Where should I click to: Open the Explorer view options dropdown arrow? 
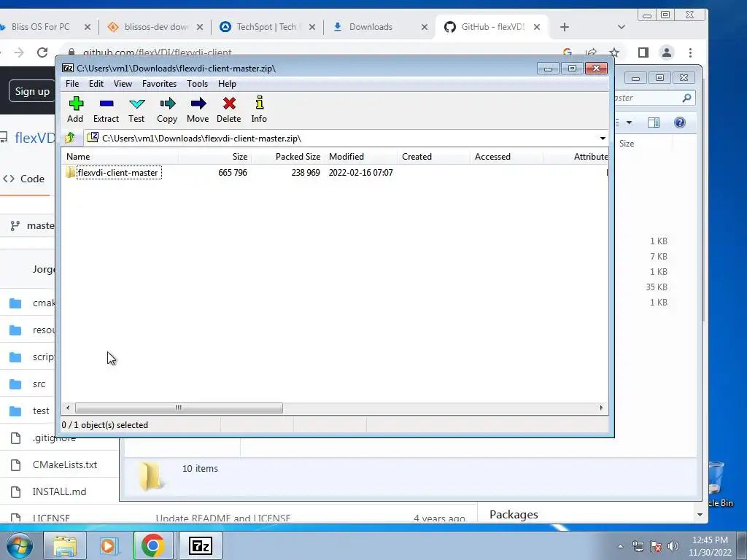click(630, 122)
